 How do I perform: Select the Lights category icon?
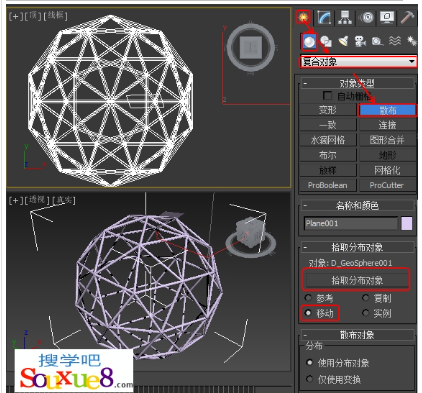[343, 41]
